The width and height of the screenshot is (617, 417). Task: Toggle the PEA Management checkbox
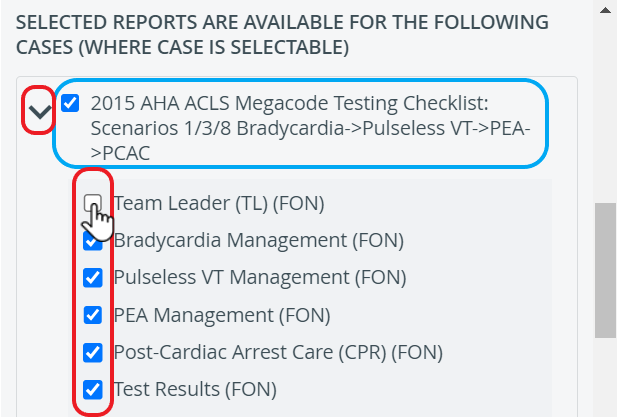click(93, 315)
